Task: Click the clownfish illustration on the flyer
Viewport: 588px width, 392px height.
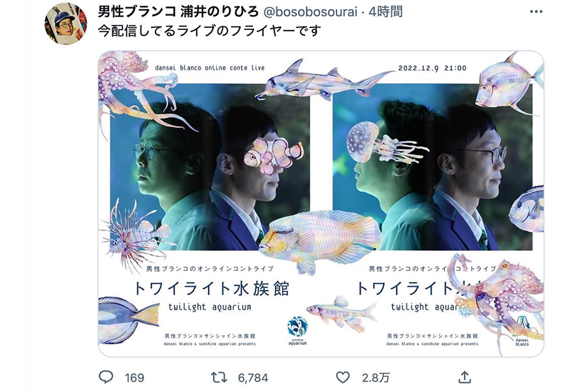Action: [273, 155]
